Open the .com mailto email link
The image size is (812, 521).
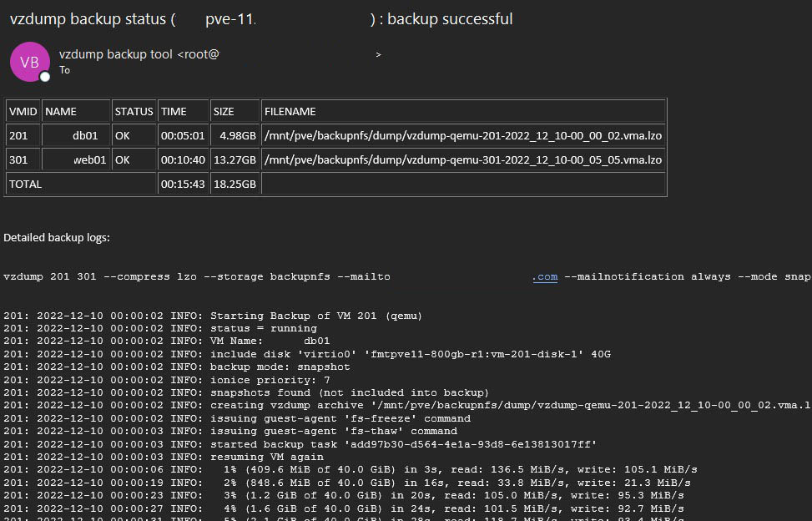point(545,276)
